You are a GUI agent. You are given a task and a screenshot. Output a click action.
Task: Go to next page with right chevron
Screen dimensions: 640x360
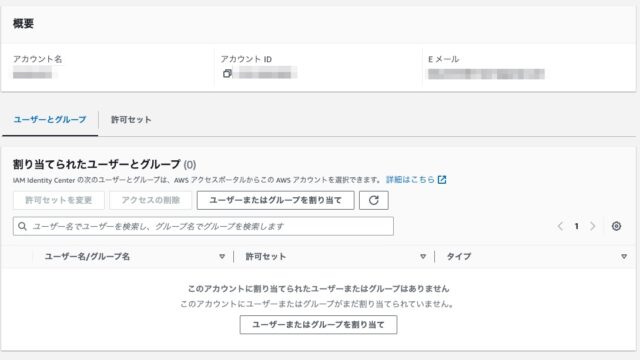[x=593, y=226]
